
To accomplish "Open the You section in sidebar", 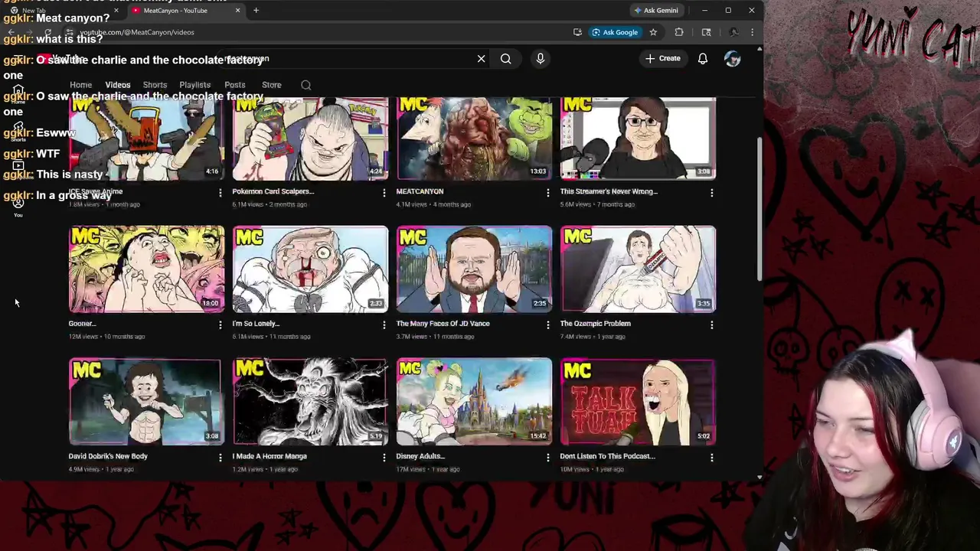I will click(x=18, y=207).
